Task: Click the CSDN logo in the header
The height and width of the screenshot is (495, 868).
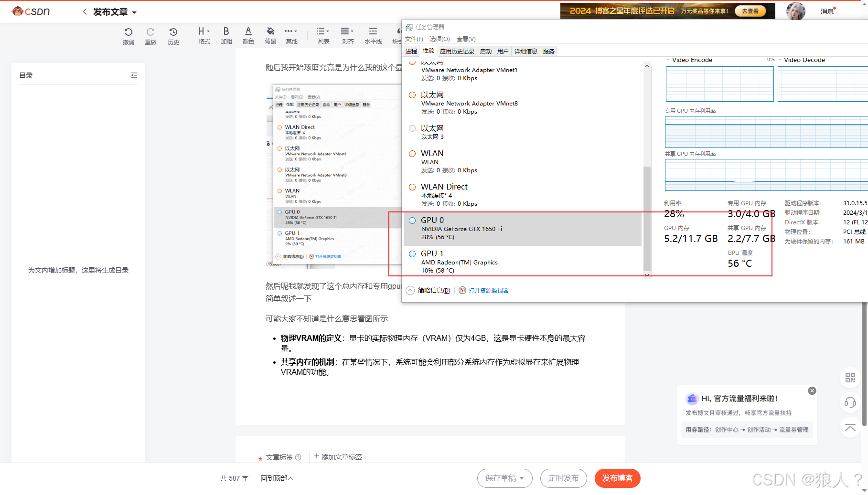Action: click(x=31, y=11)
